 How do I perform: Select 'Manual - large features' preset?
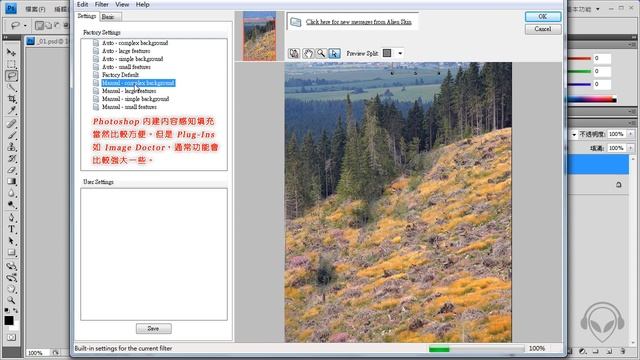pos(129,91)
